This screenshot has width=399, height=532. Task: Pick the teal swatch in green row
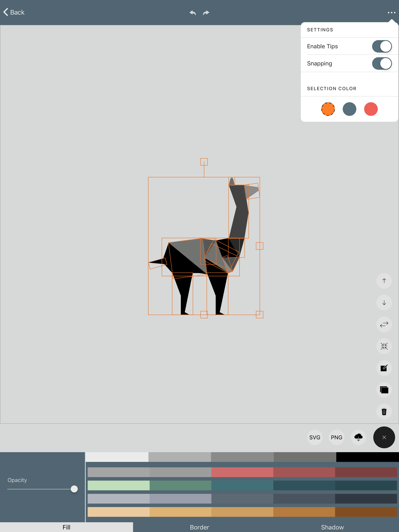pos(242,485)
